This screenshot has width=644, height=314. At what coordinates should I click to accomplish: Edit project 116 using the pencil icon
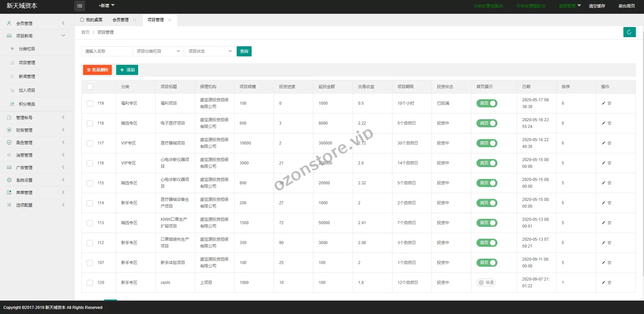[x=603, y=163]
